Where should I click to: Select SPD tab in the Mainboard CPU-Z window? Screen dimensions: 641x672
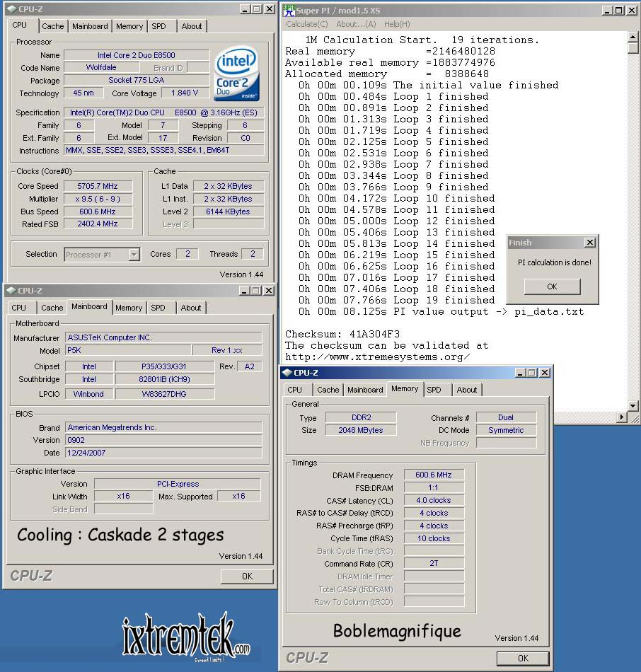point(158,308)
